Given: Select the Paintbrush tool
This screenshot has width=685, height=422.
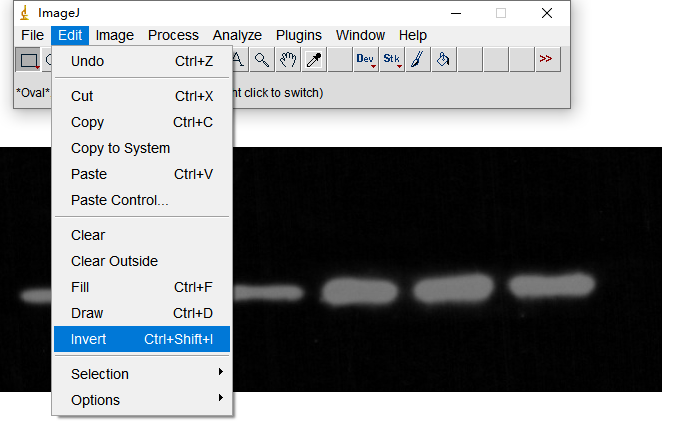Looking at the screenshot, I should point(418,60).
